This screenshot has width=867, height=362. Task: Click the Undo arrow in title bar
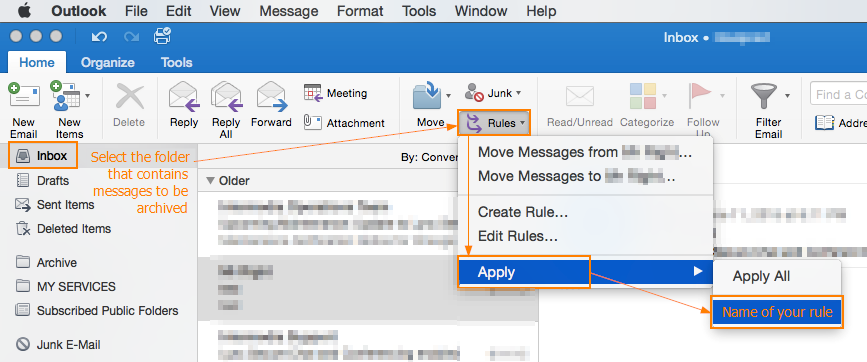click(99, 37)
